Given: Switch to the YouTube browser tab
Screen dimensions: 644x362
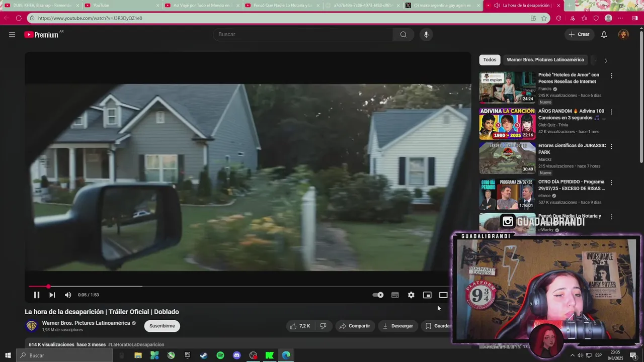Looking at the screenshot, I should pyautogui.click(x=122, y=6).
